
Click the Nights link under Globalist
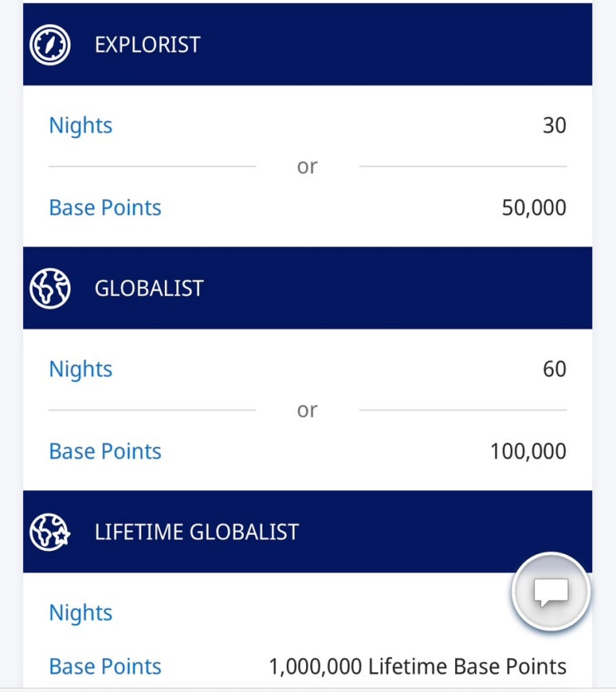[x=80, y=369]
